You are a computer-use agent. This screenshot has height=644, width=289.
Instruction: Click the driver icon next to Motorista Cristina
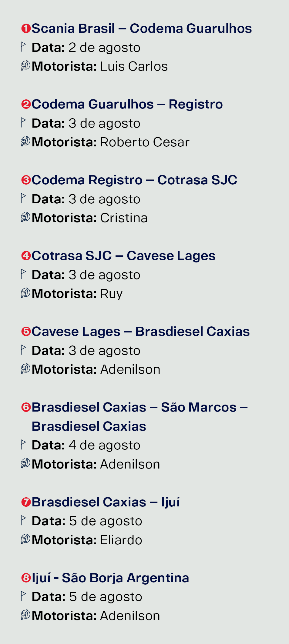(x=26, y=217)
